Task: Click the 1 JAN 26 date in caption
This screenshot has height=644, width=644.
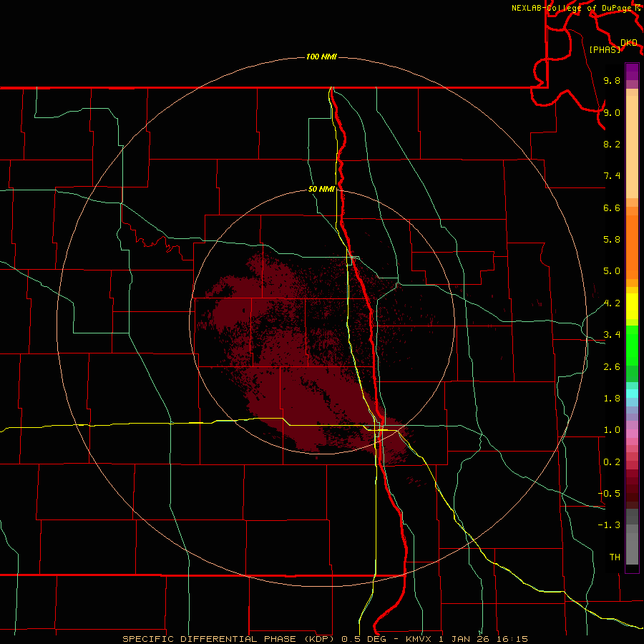Action: click(464, 639)
